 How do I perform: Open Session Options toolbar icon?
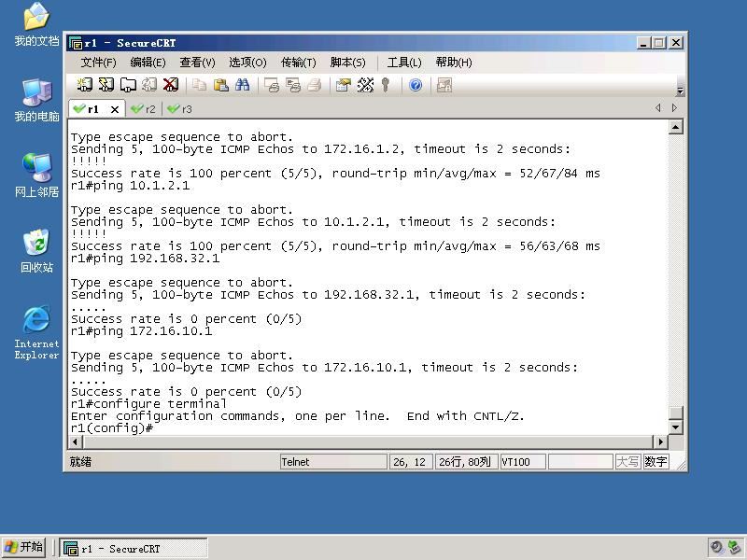343,85
